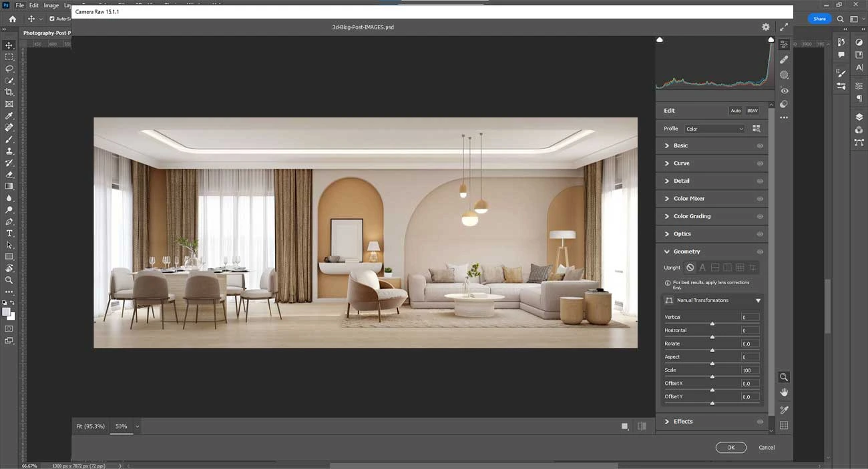Screen dimensions: 868x469
Task: Browse profiles using the profile browser icon
Action: click(756, 129)
